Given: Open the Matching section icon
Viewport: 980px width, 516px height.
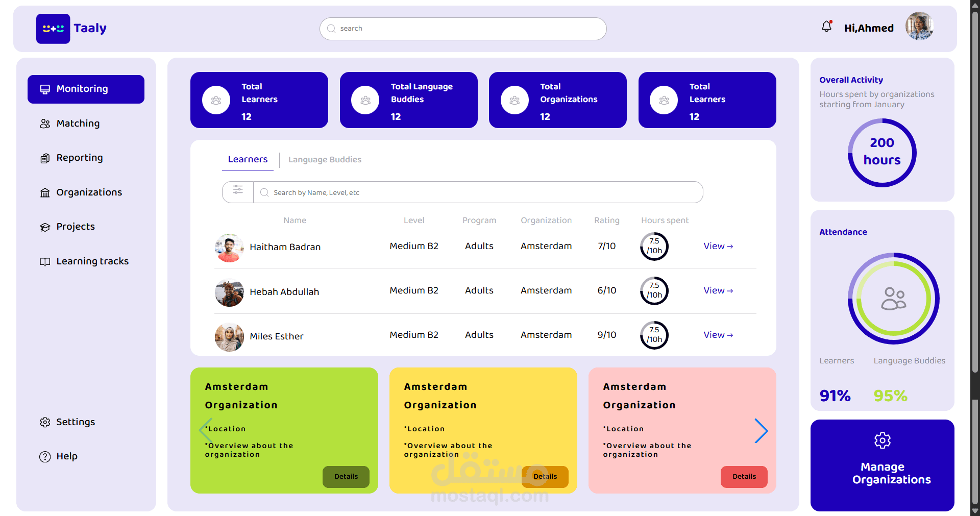Looking at the screenshot, I should (45, 124).
